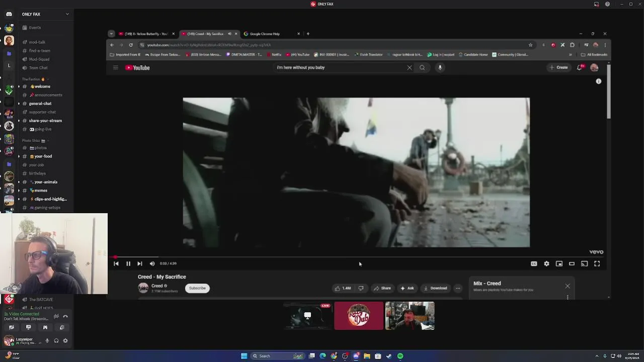The width and height of the screenshot is (644, 362).
Task: Open the Ask button under video
Action: [x=407, y=288]
